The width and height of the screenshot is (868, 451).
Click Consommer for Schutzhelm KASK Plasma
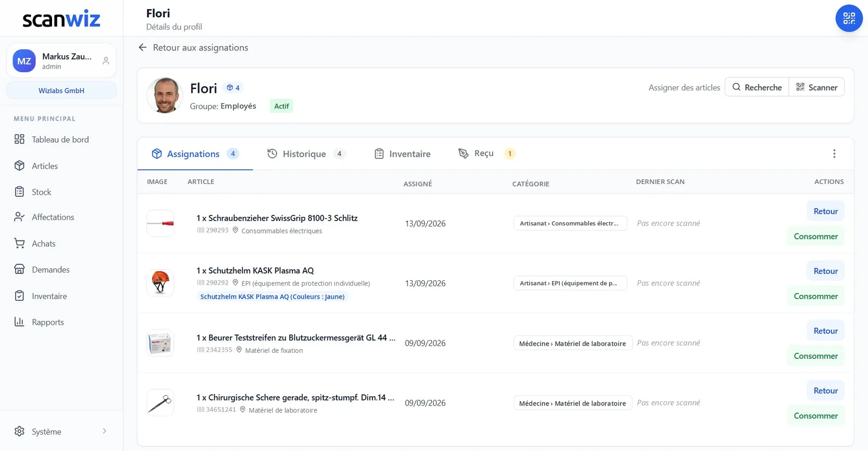pyautogui.click(x=816, y=296)
